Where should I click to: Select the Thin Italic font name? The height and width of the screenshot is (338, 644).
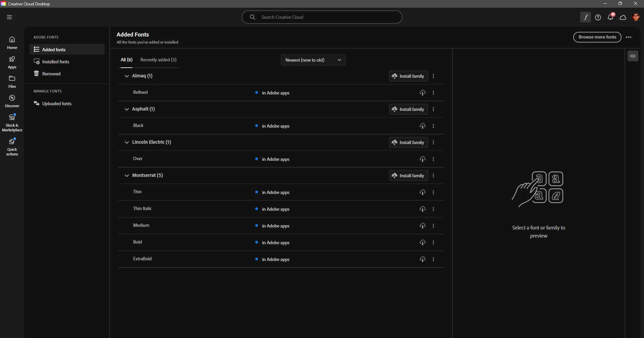142,208
